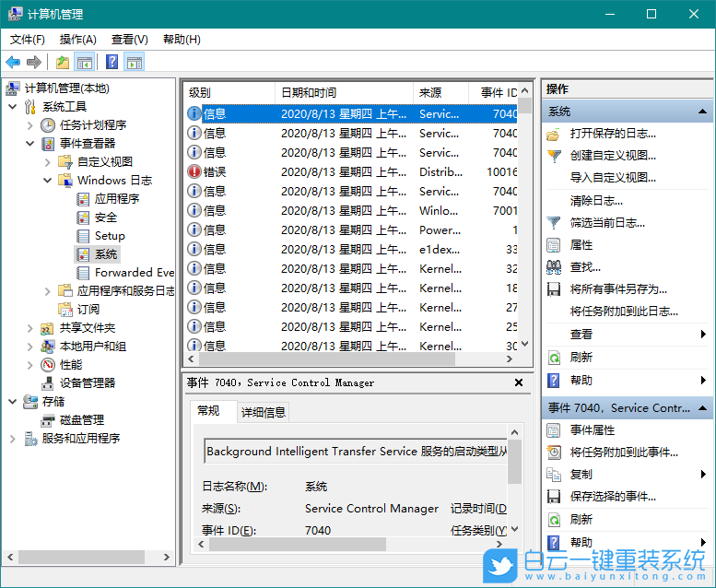Expand the 自定义视图 tree node
The height and width of the screenshot is (588, 716).
click(x=48, y=161)
